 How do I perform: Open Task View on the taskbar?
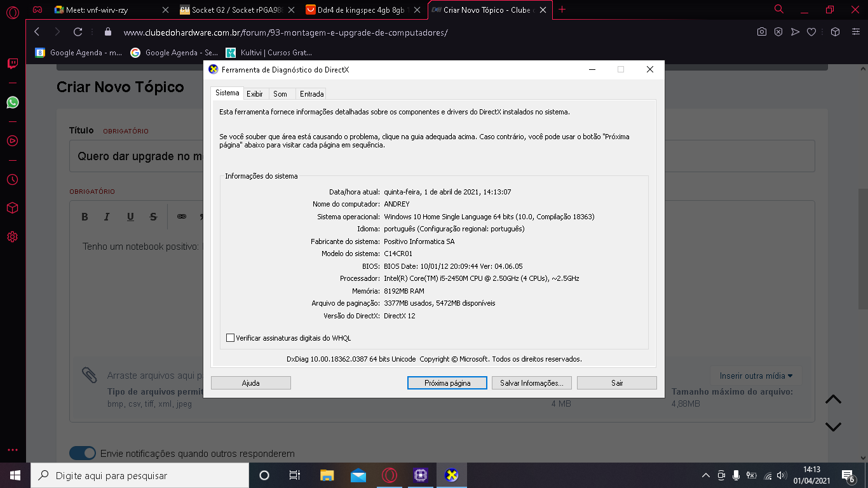295,475
